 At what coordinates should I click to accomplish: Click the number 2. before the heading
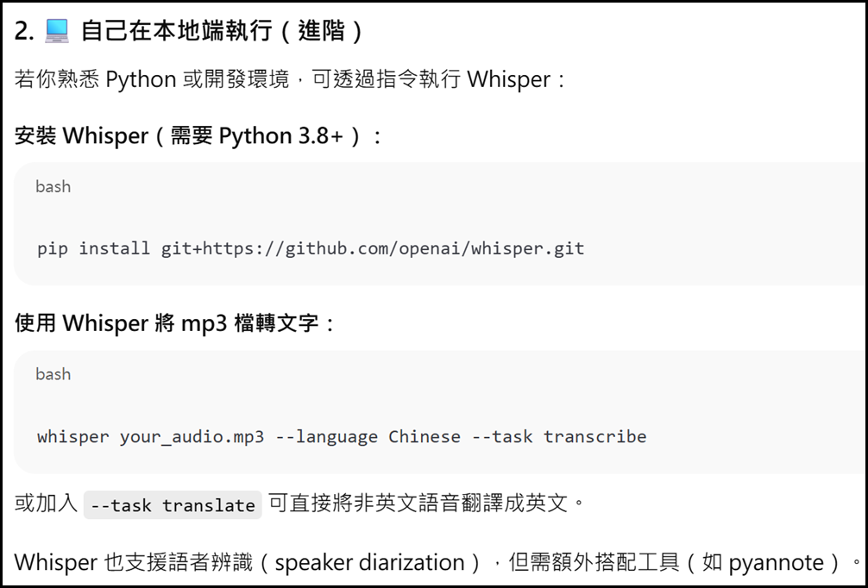click(25, 32)
